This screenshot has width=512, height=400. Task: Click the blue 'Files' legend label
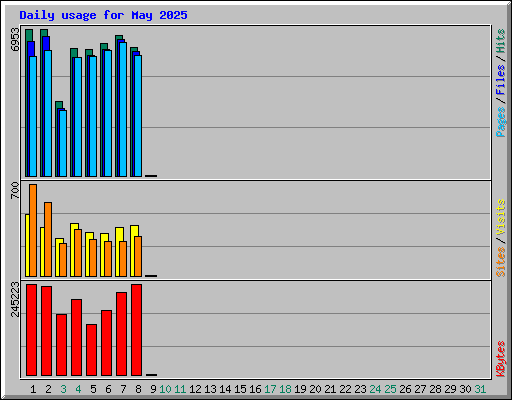coord(501,80)
